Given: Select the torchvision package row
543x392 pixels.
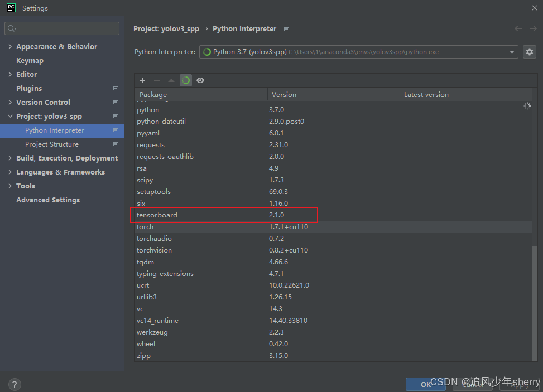Looking at the screenshot, I should (x=334, y=250).
